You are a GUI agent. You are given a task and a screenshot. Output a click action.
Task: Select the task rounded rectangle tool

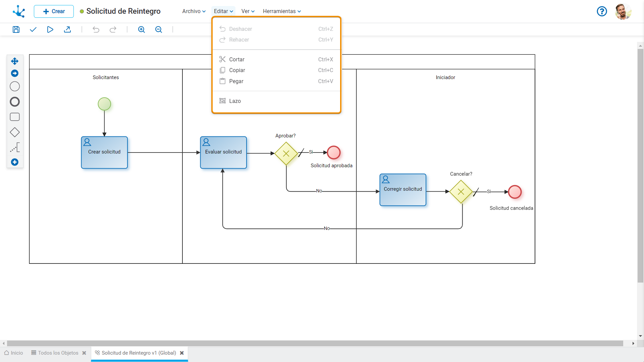coord(15,117)
